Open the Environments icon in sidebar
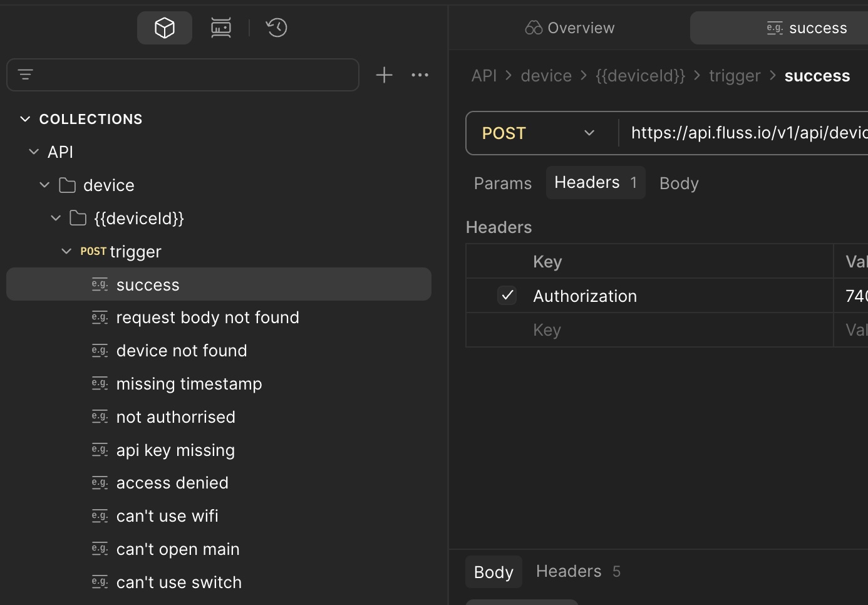The image size is (868, 605). pyautogui.click(x=220, y=28)
